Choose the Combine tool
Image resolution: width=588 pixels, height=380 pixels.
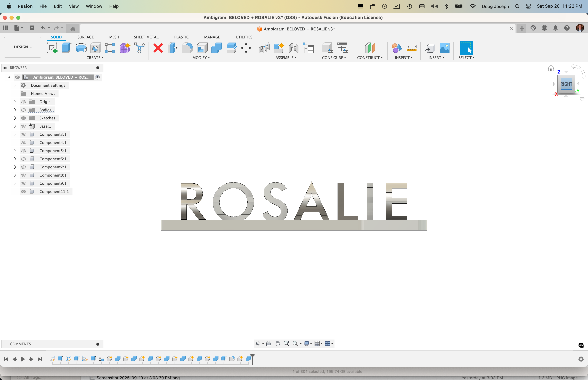click(217, 48)
